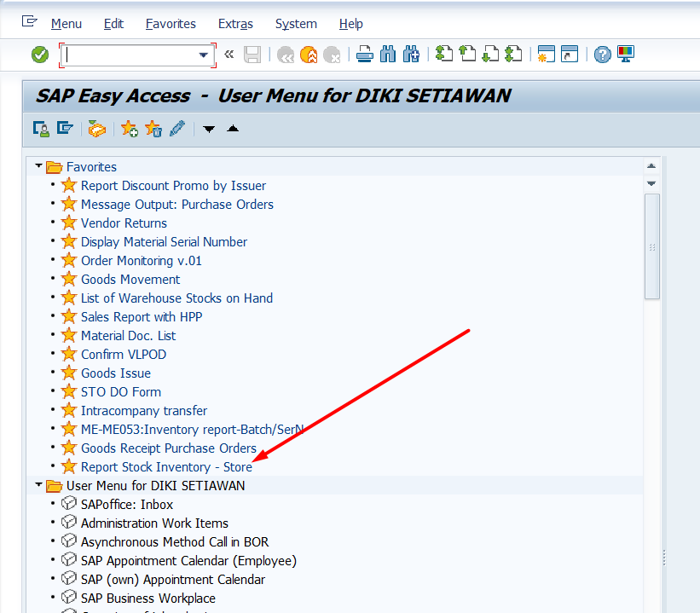Open SAPoffice: Inbox entry
This screenshot has height=613, width=700.
point(126,505)
